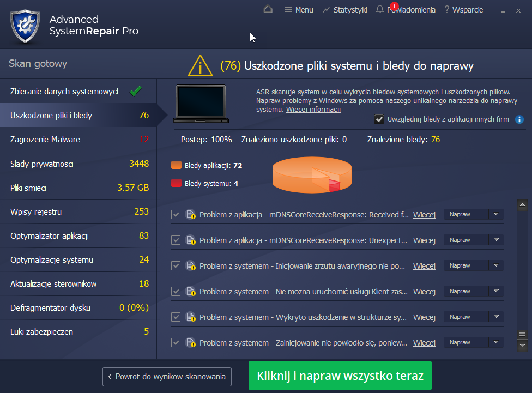
Task: Click the document icon of Nie można uruchomić usługi row
Action: point(191,292)
